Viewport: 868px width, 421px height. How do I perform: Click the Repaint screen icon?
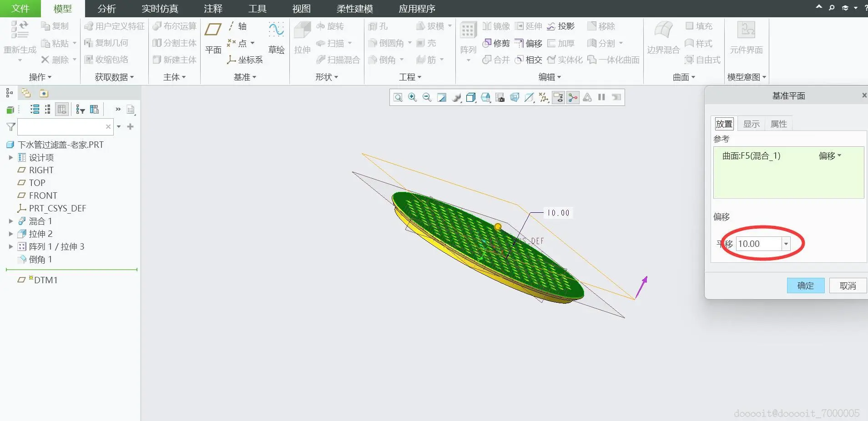pos(442,97)
